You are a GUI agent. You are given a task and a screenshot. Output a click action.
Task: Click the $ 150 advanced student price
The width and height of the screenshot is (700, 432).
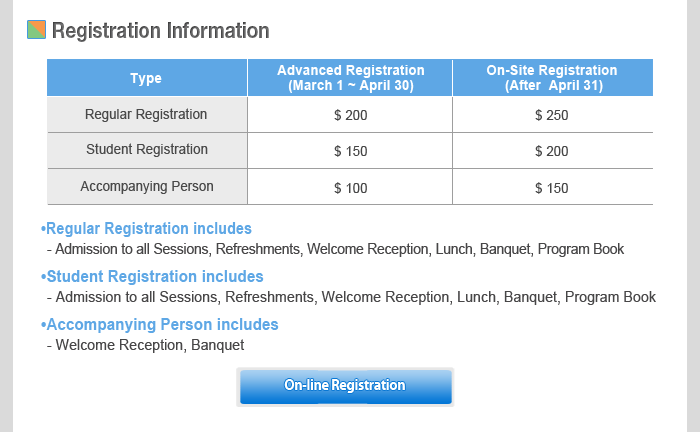click(x=350, y=151)
